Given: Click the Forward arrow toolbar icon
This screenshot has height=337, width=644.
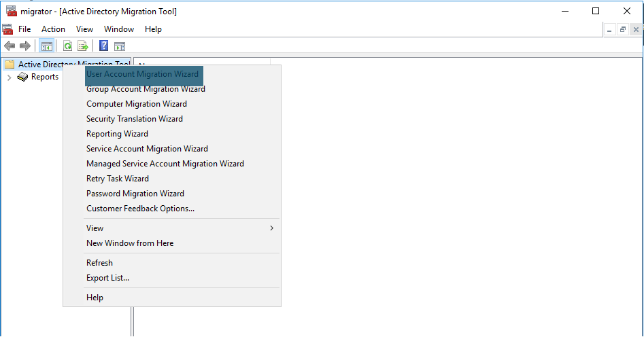Looking at the screenshot, I should tap(25, 46).
